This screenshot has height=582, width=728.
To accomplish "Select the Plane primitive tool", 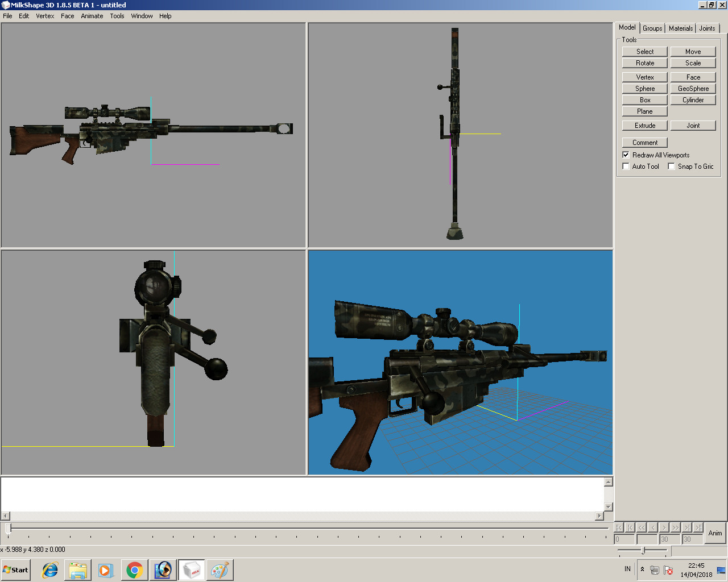I will [644, 111].
